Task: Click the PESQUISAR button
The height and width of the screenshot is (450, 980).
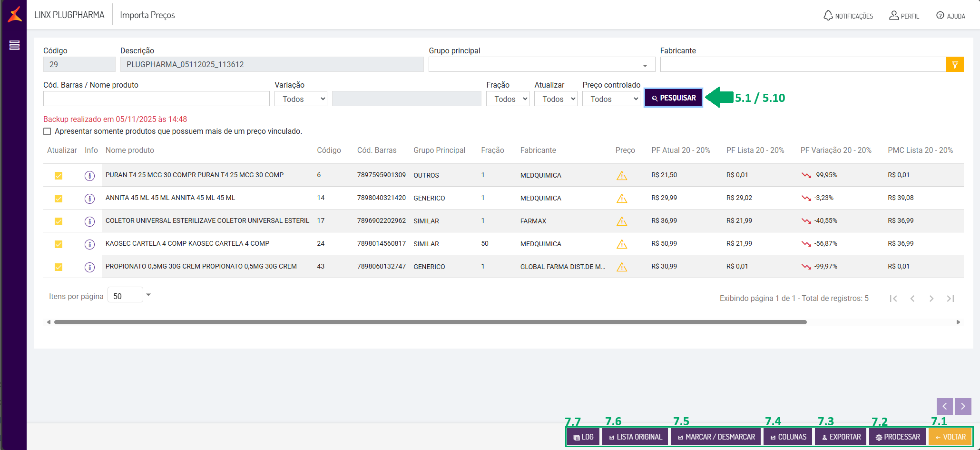Action: 674,98
